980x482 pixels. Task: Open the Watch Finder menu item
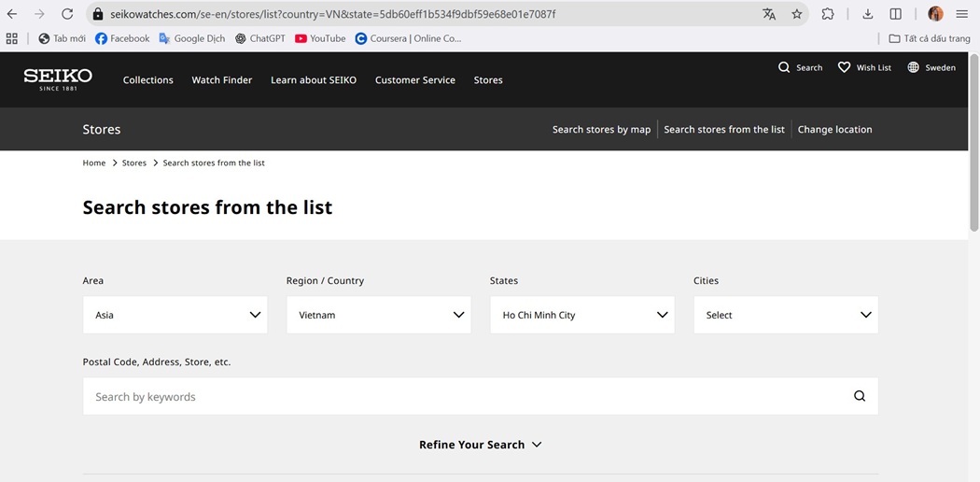[x=222, y=80]
